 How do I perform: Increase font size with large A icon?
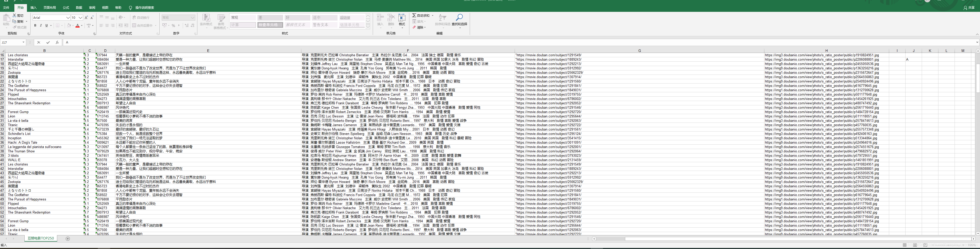(86, 17)
